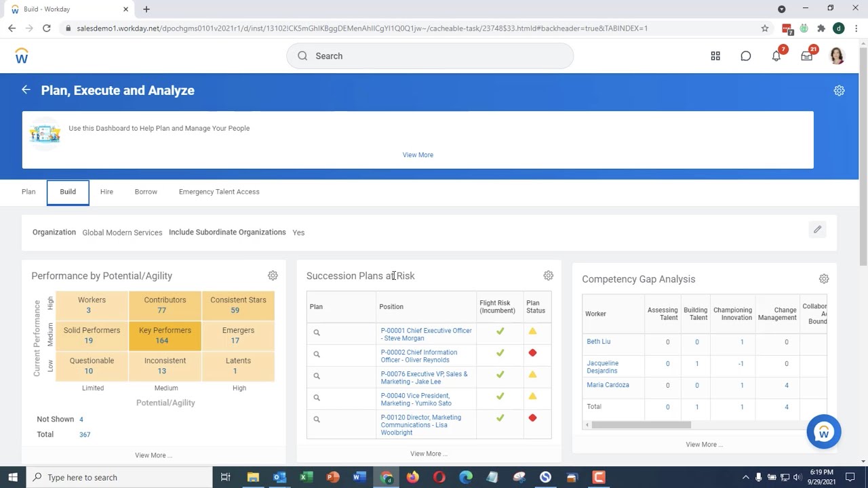The image size is (868, 488).
Task: Click the Key Performers 164 cell
Action: pos(165,335)
